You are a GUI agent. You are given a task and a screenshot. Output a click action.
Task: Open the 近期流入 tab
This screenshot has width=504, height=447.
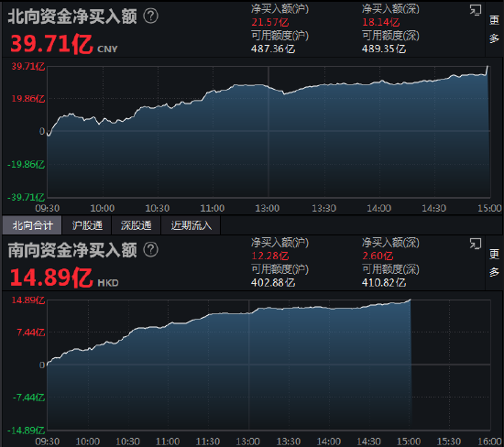[x=191, y=225]
